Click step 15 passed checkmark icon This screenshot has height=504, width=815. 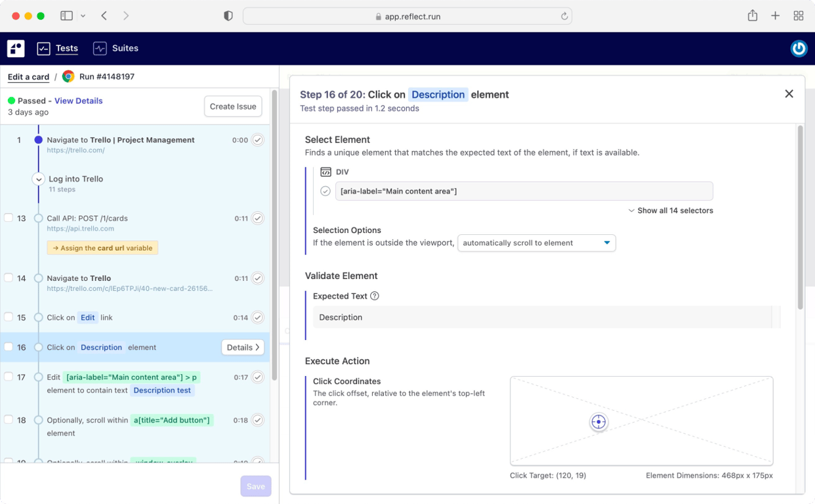click(x=258, y=318)
